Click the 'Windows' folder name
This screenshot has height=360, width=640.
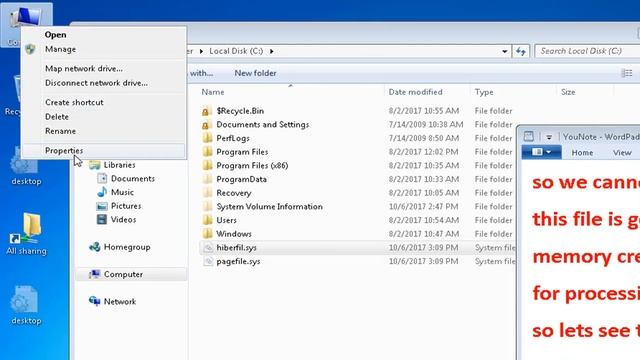click(233, 234)
